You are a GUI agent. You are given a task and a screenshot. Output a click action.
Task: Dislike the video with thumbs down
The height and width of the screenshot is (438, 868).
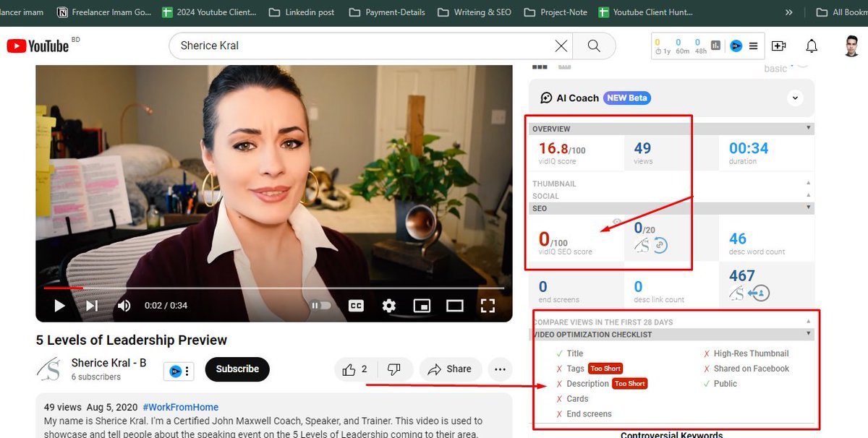pos(394,369)
